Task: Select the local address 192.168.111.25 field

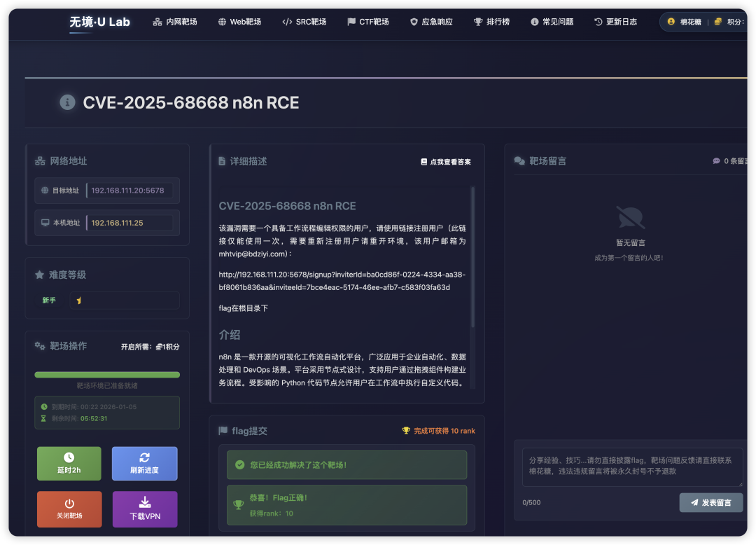Action: pyautogui.click(x=129, y=223)
